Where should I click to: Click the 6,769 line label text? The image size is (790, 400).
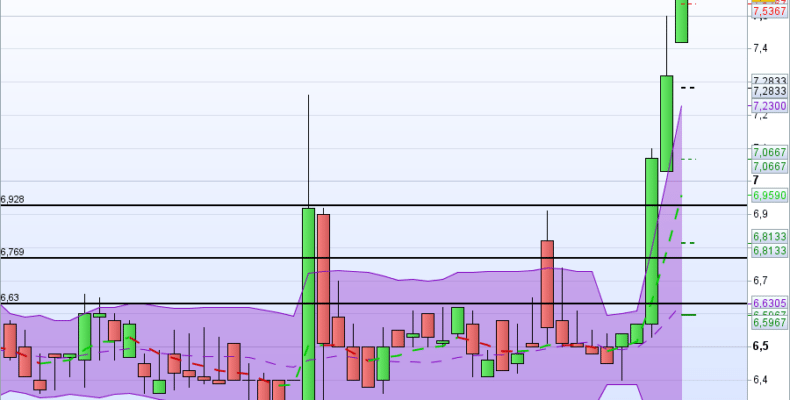[13, 252]
